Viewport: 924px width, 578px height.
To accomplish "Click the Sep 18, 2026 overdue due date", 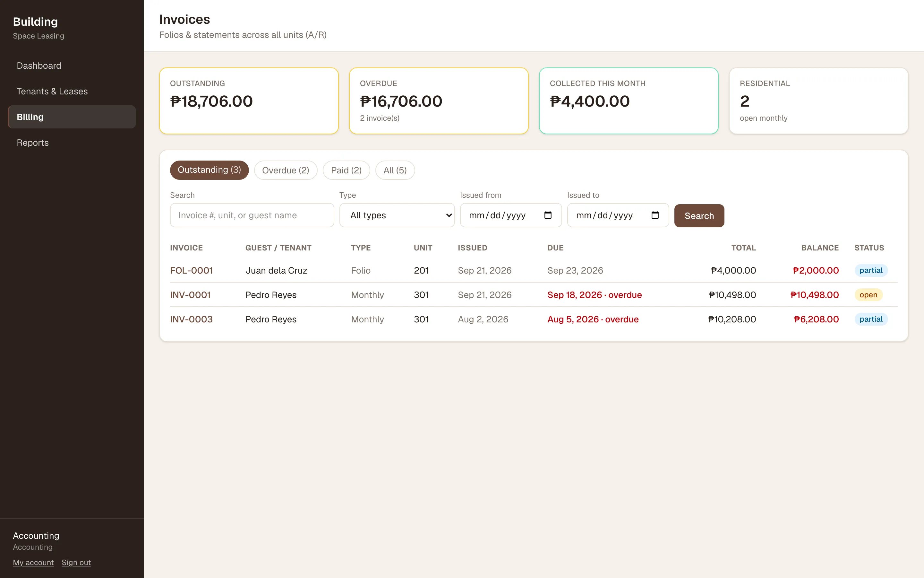I will (595, 295).
